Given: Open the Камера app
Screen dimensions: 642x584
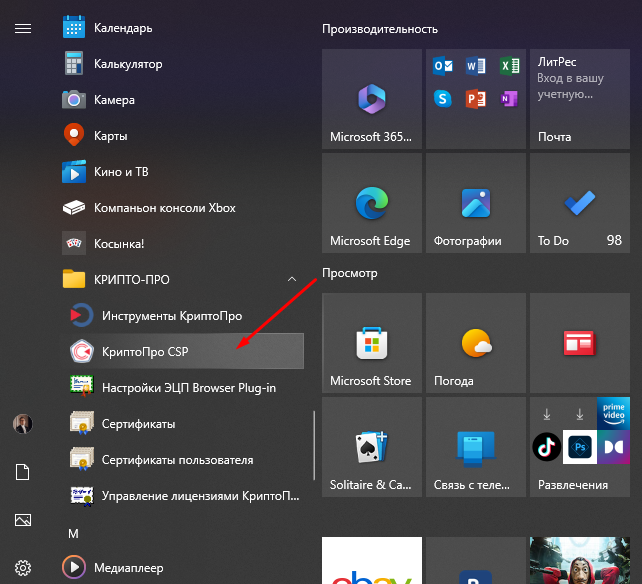Looking at the screenshot, I should point(183,100).
